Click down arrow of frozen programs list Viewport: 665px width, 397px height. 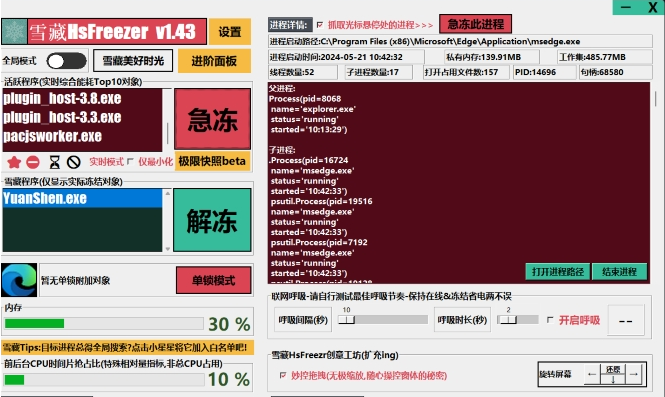click(x=168, y=249)
